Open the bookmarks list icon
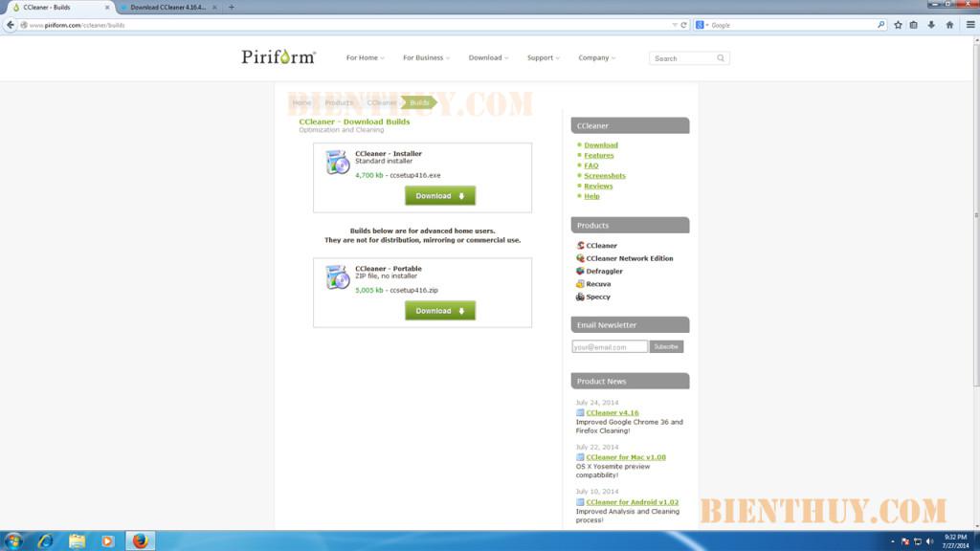Screen dimensions: 980x551 point(914,25)
